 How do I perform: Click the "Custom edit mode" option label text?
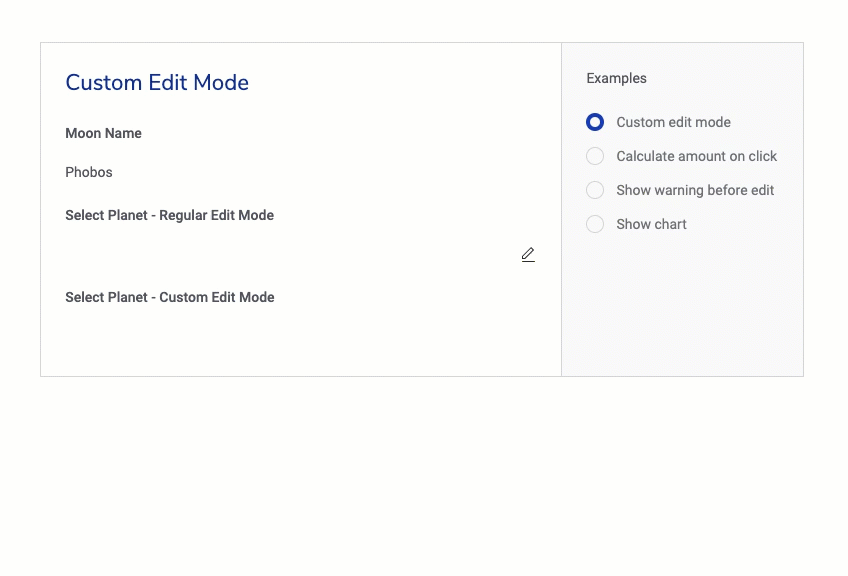point(673,122)
